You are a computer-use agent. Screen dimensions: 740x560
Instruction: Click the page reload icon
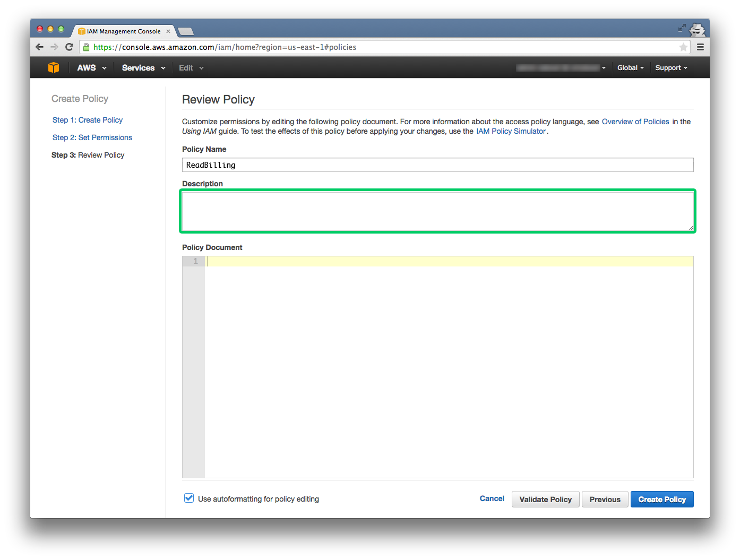click(70, 47)
